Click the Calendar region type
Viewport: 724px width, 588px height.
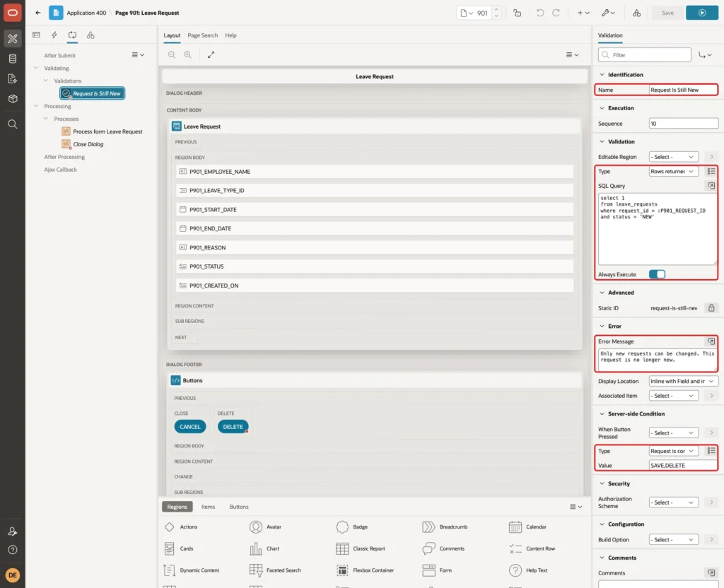tap(527, 527)
